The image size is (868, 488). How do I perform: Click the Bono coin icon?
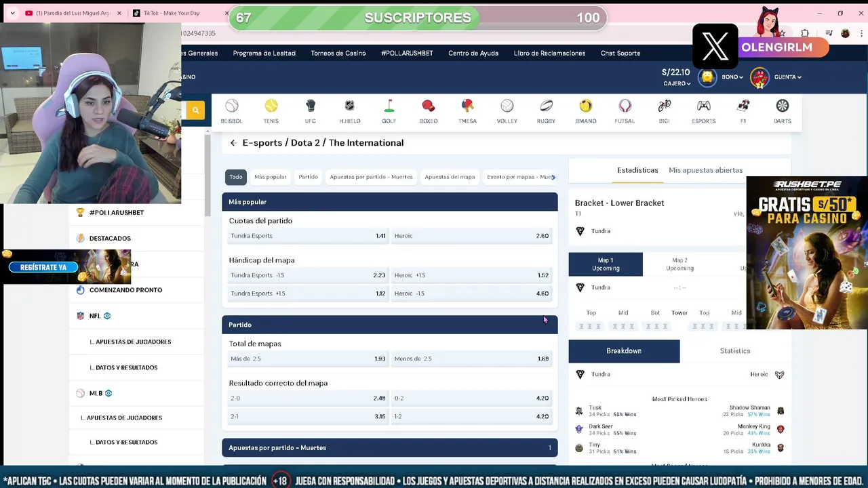pyautogui.click(x=707, y=77)
